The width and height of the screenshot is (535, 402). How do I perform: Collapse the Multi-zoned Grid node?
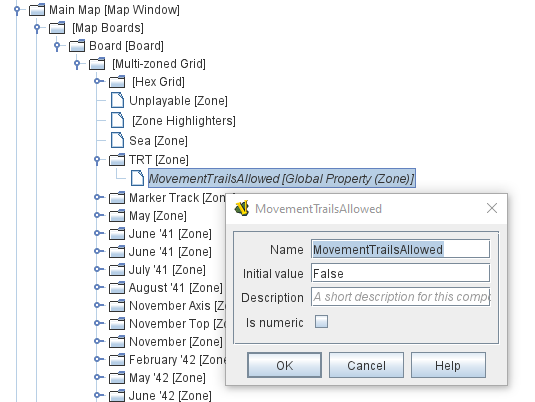[77, 64]
